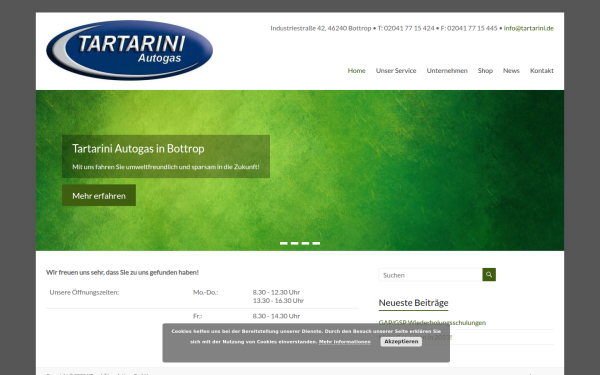Open the Unser Service menu
600x375 pixels.
point(396,70)
